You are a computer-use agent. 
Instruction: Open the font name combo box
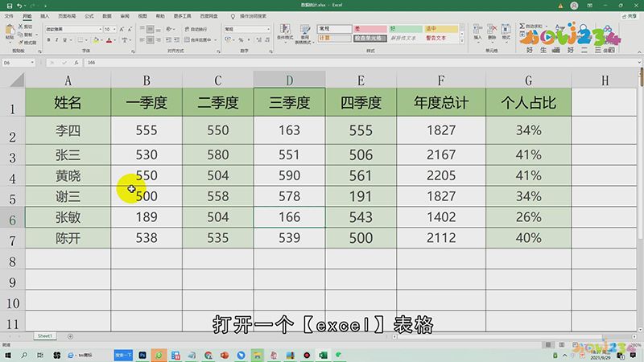(x=73, y=29)
